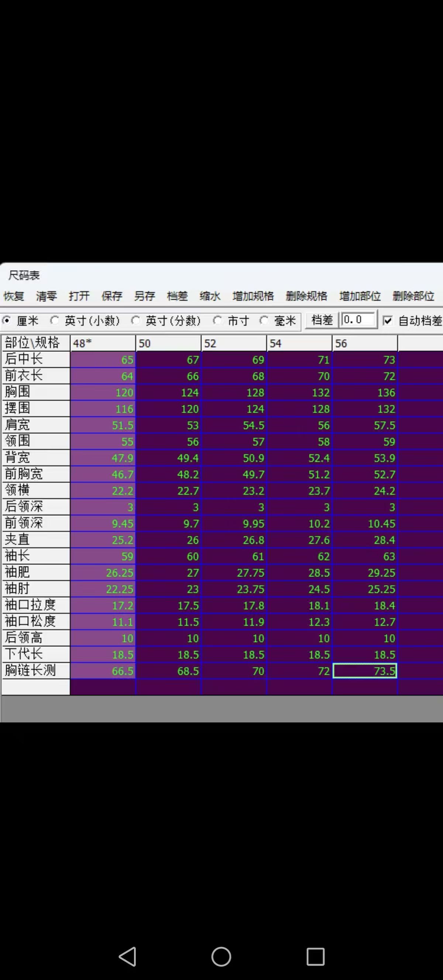Choose 删除规格 in the menu bar
The image size is (443, 980).
click(x=307, y=296)
